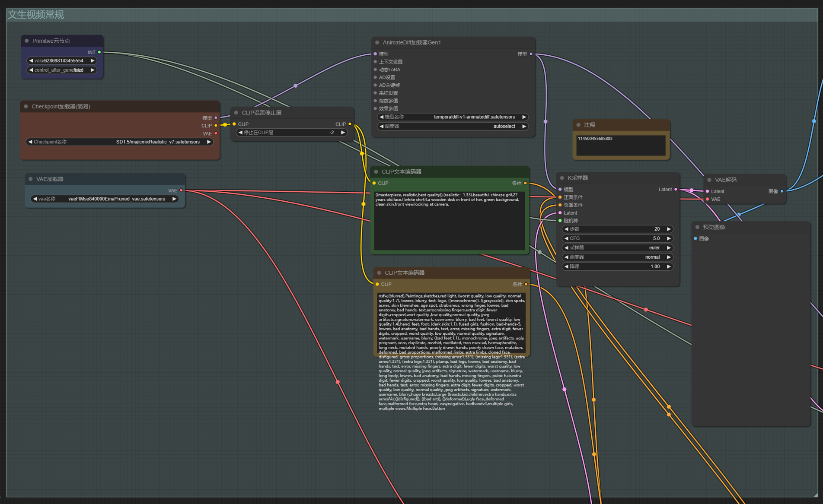Next AnimateDiff 调度器 option right arrow
This screenshot has height=504, width=823.
tap(524, 127)
